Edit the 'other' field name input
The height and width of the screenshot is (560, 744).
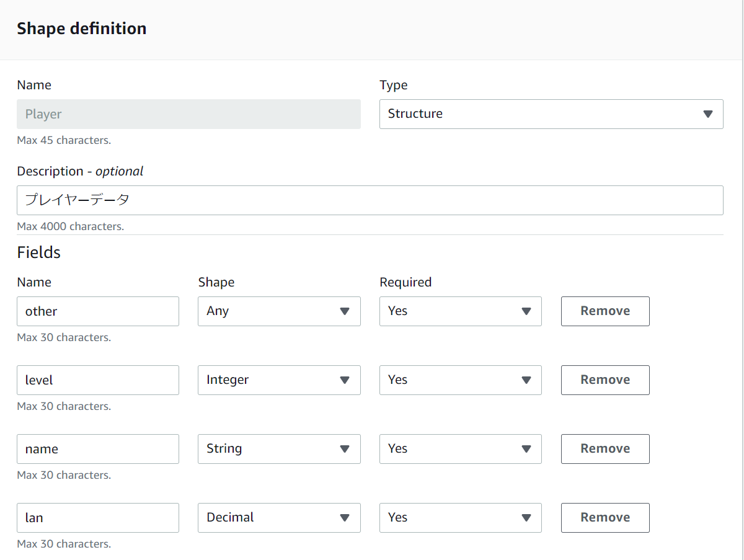point(98,311)
